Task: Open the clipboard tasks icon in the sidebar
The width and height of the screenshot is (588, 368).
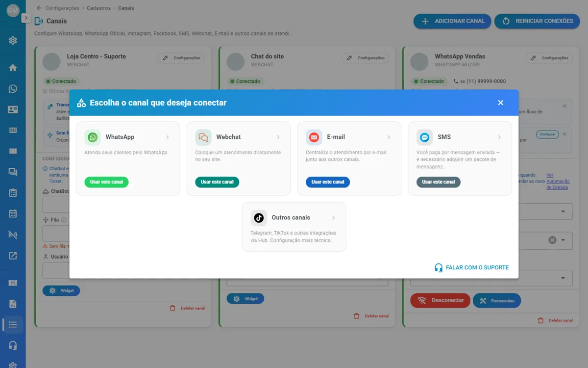Action: [x=13, y=193]
